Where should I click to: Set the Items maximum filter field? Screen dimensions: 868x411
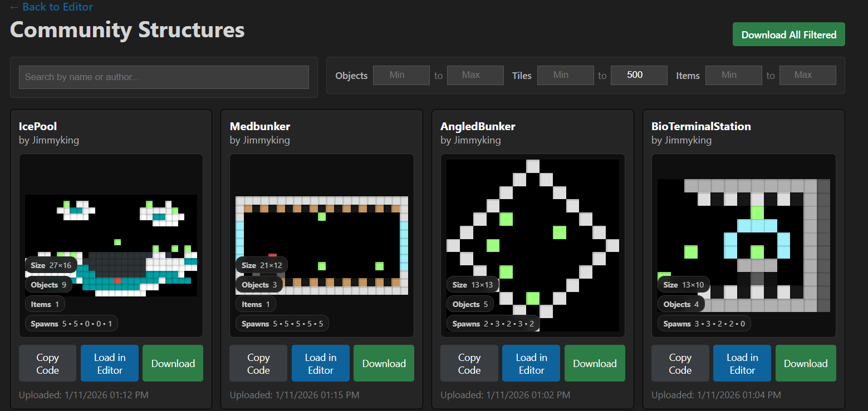tap(807, 75)
